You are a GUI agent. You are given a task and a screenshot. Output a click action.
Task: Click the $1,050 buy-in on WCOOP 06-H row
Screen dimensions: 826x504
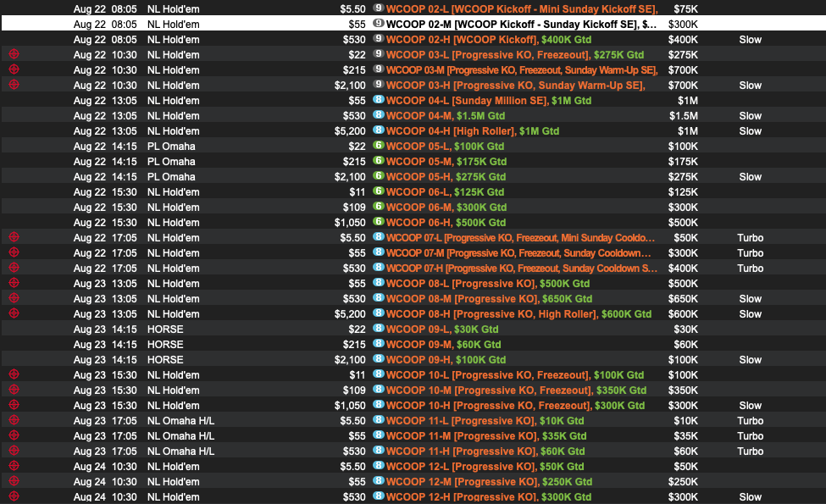click(x=350, y=223)
